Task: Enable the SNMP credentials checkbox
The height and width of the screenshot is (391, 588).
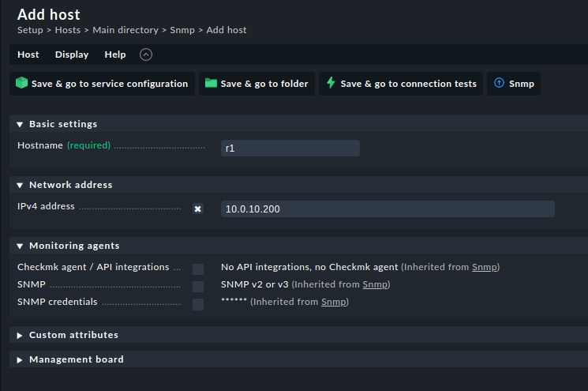Action: pos(198,304)
